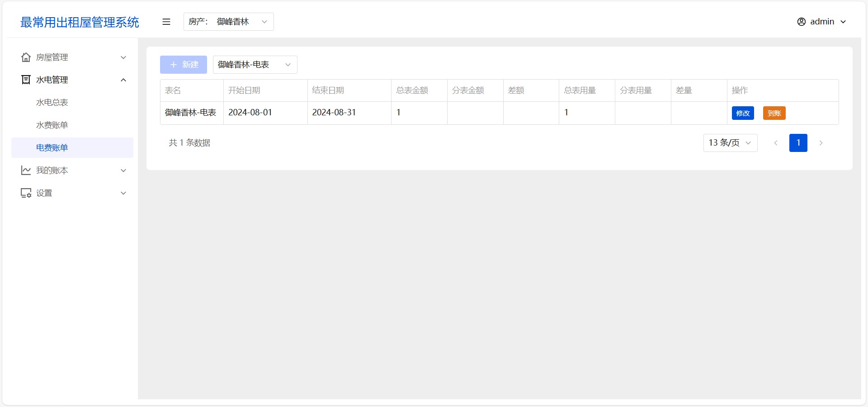Click the 新建 button
The image size is (868, 407).
pyautogui.click(x=184, y=65)
